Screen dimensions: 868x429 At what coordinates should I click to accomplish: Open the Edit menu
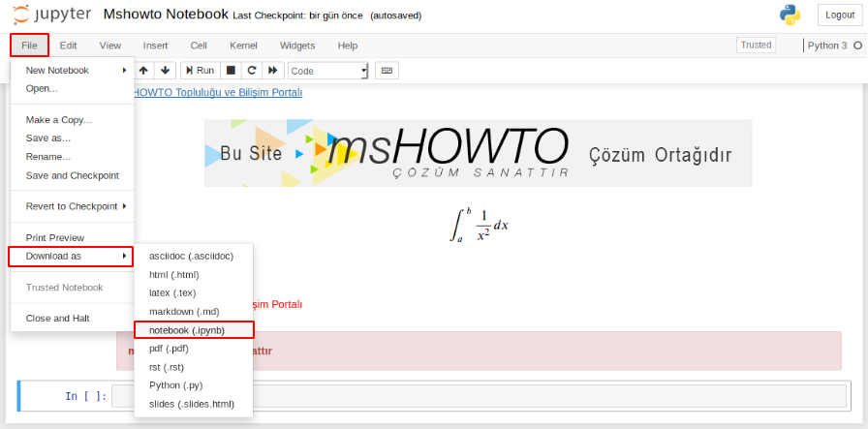68,46
